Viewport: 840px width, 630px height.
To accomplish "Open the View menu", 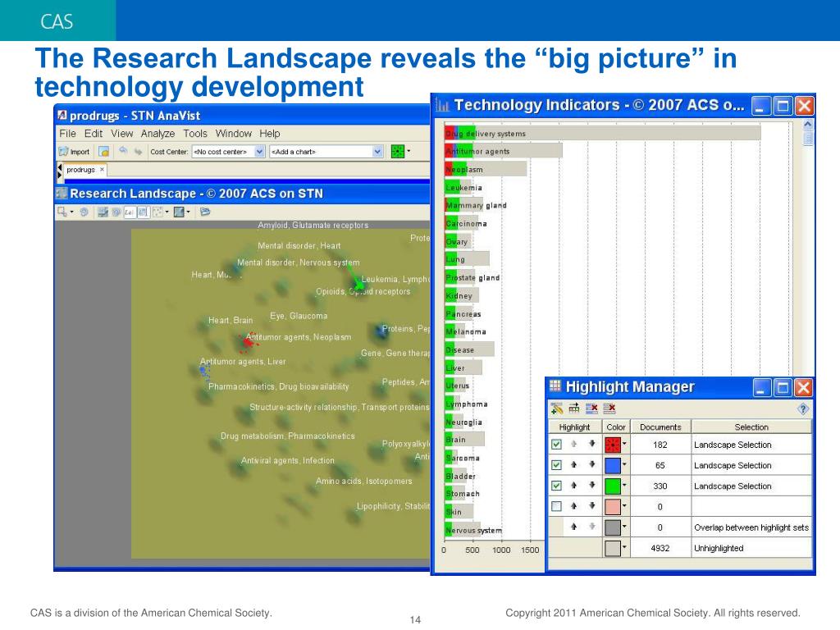I will [121, 134].
